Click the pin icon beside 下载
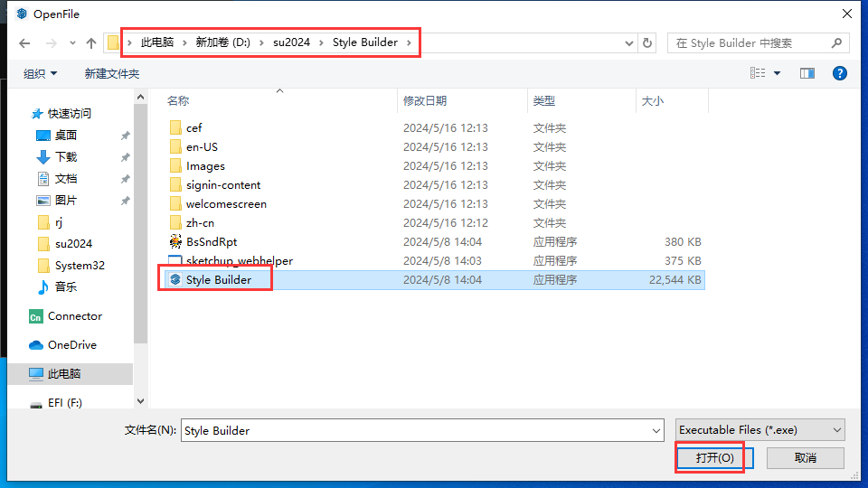The image size is (868, 488). 125,157
